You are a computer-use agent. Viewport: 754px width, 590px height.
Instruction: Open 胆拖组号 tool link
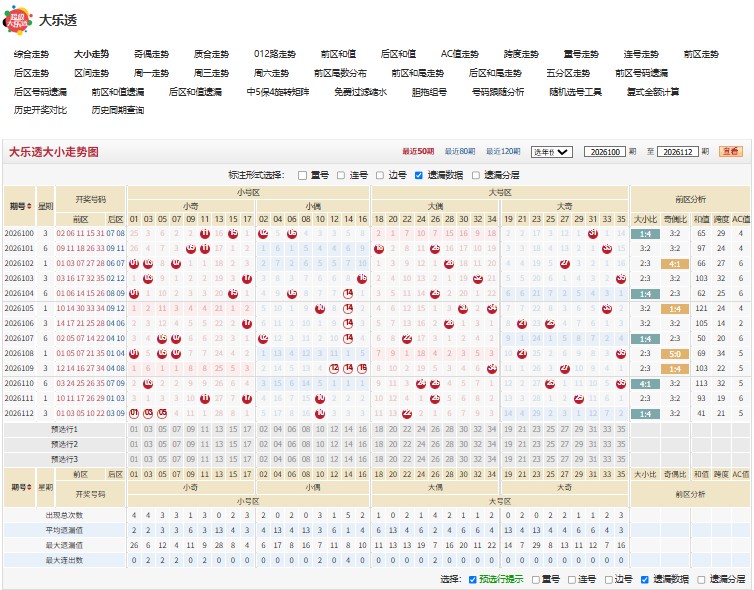[429, 92]
